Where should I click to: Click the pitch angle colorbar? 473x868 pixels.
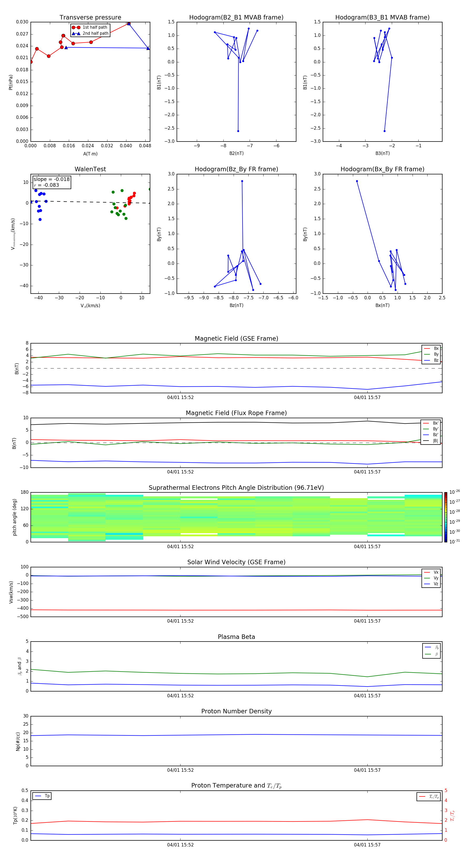446,517
